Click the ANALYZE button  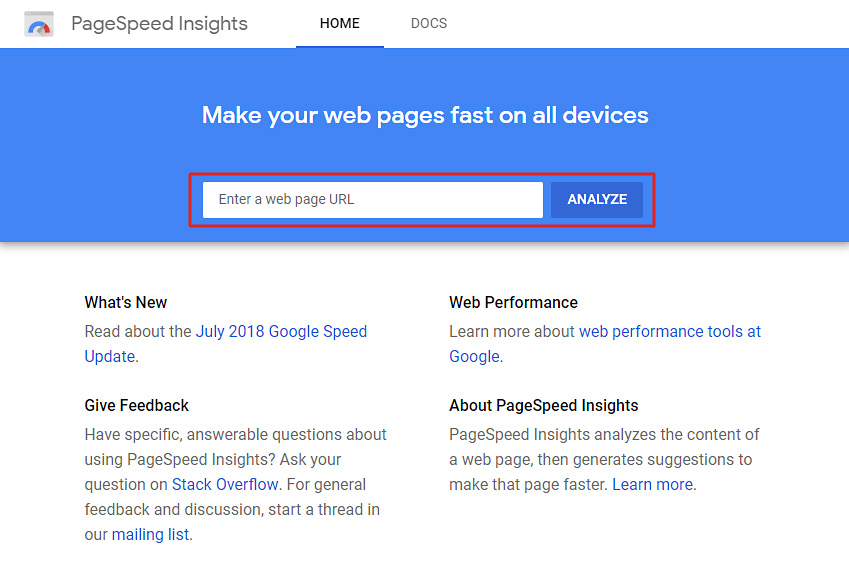tap(597, 200)
